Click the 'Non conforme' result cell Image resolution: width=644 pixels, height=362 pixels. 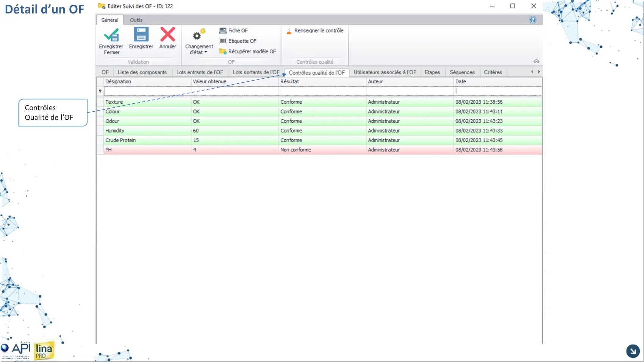(x=322, y=150)
